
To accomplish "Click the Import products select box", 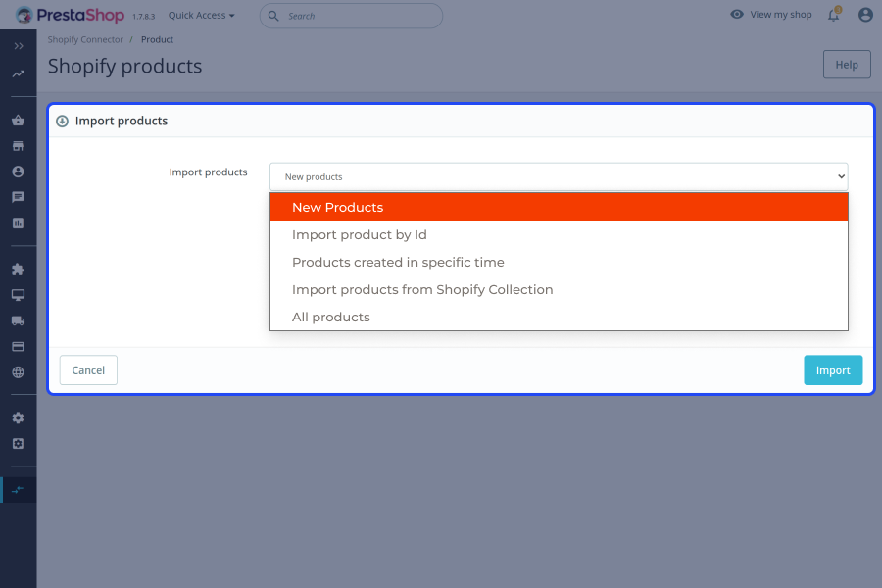I will [558, 176].
